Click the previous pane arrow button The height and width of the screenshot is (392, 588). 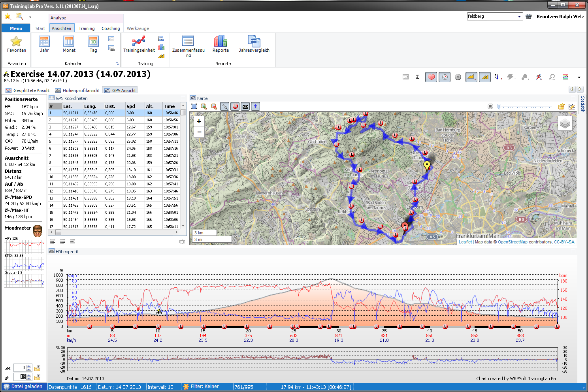572,89
